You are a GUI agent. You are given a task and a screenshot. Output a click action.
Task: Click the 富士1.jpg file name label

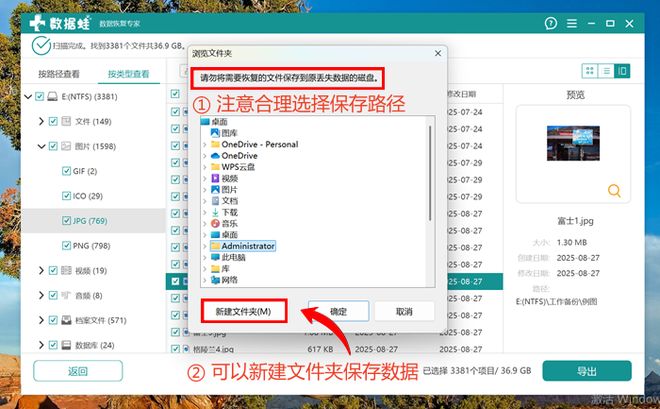575,220
